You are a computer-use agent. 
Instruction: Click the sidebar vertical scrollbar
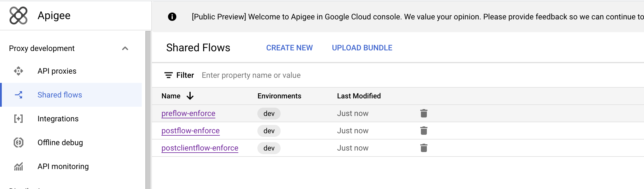(148, 110)
